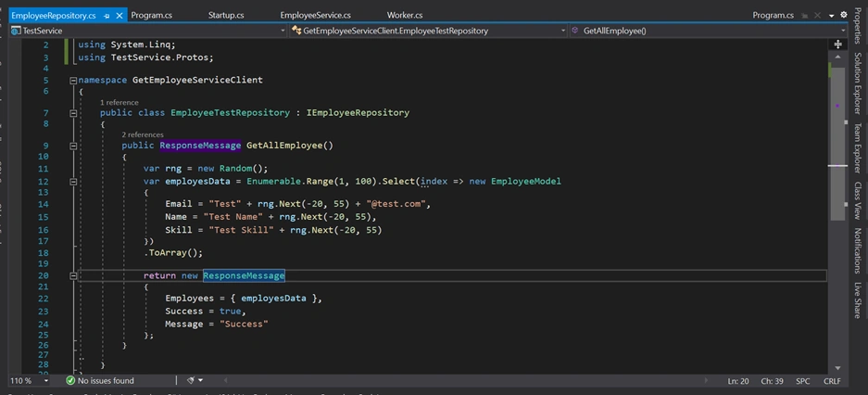This screenshot has width=868, height=395.
Task: Click the "@test.com" string literal
Action: [396, 204]
